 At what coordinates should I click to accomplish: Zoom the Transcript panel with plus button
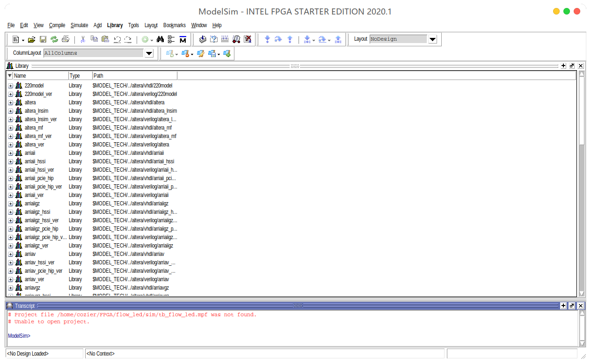pyautogui.click(x=563, y=306)
